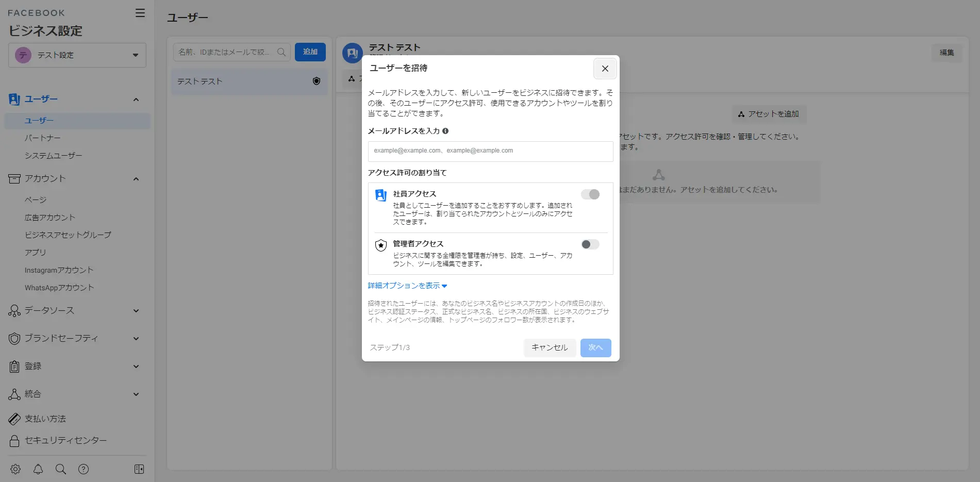Image resolution: width=980 pixels, height=482 pixels.
Task: Open Instagramアカウント in the sidebar
Action: click(x=59, y=270)
